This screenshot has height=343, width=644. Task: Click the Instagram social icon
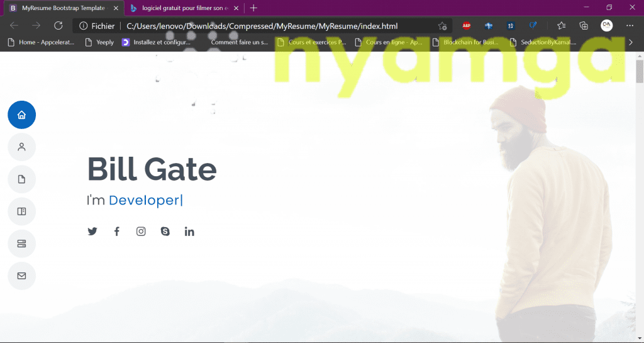point(141,232)
